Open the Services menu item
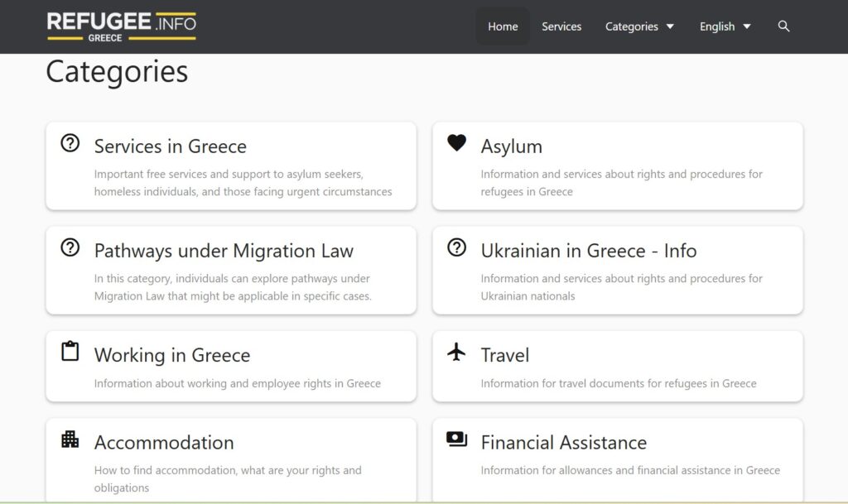Screen dimensions: 848x504 point(561,26)
